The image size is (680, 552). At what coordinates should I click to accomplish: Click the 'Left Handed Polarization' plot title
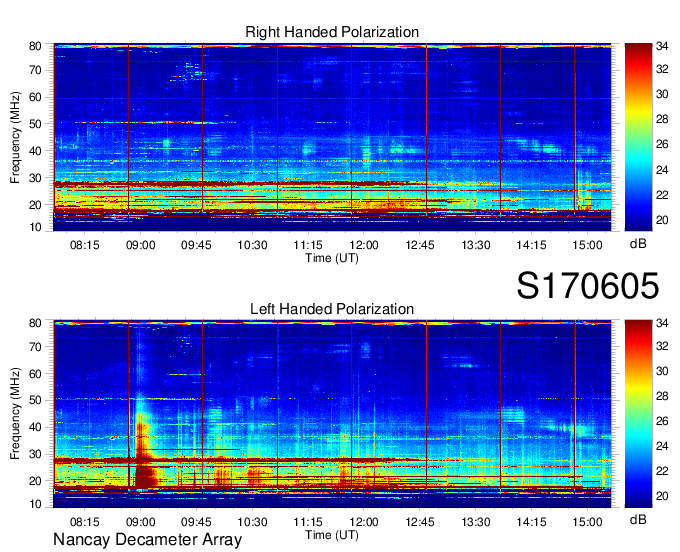pyautogui.click(x=332, y=309)
